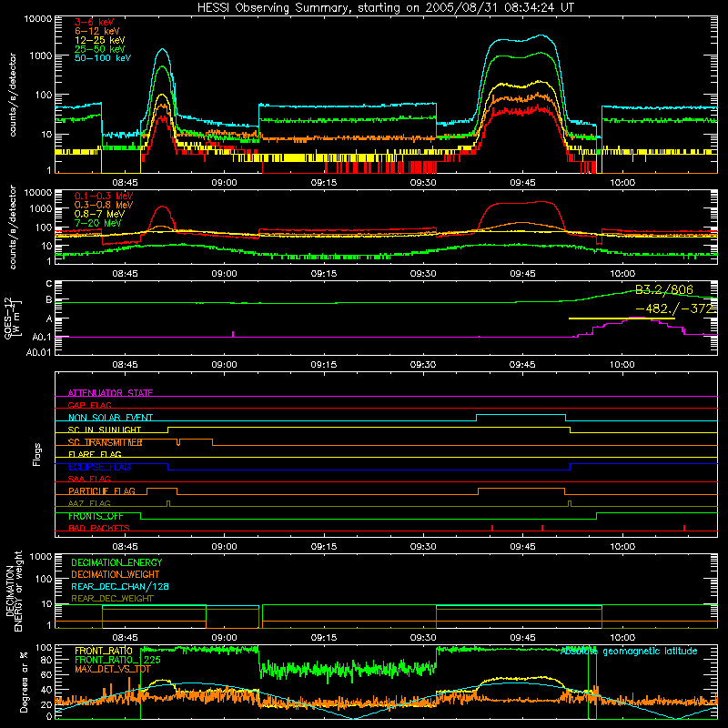Click the ATTENUATOR_STATE flag label

coord(110,393)
